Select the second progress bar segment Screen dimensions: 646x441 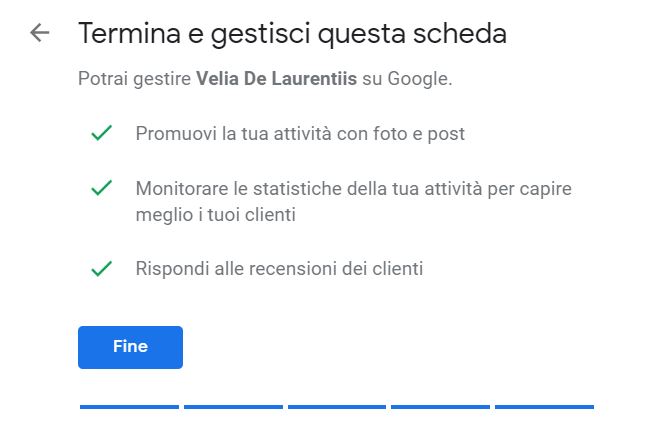pos(233,407)
